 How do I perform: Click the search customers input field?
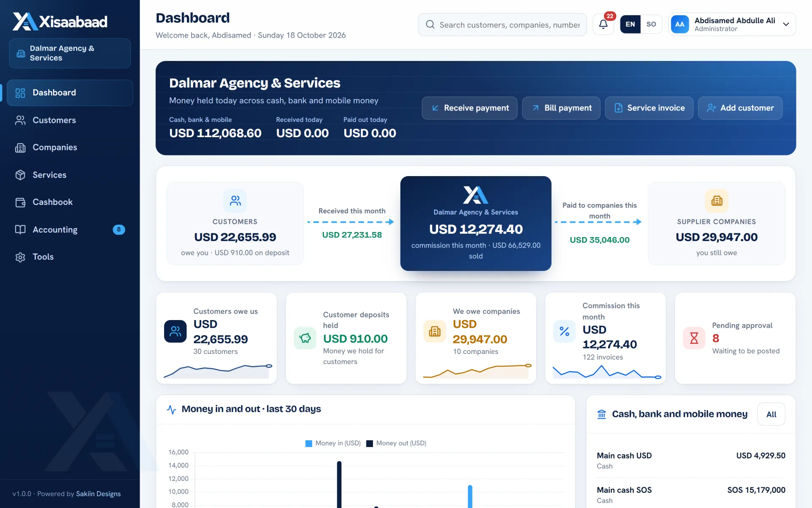click(x=502, y=25)
